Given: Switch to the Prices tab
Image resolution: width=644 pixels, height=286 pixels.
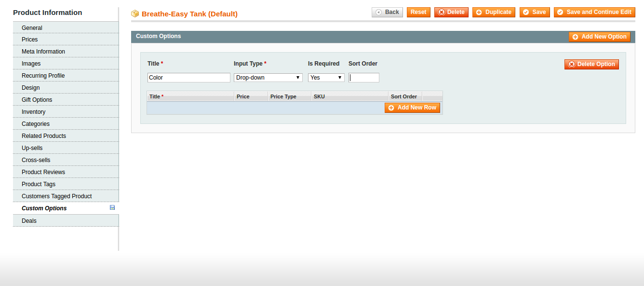Looking at the screenshot, I should [29, 40].
